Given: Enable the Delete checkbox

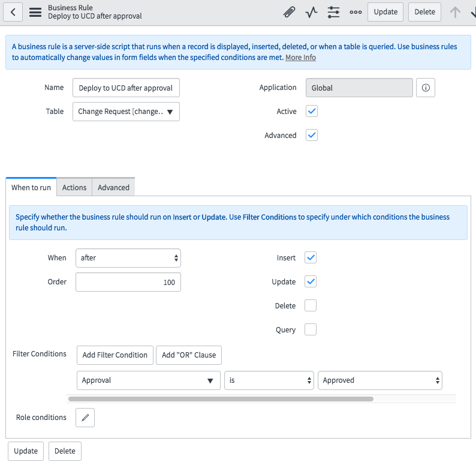Looking at the screenshot, I should pyautogui.click(x=310, y=306).
